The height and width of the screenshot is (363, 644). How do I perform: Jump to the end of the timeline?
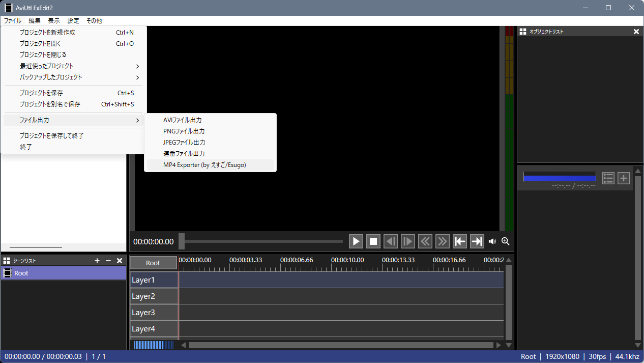click(x=477, y=241)
